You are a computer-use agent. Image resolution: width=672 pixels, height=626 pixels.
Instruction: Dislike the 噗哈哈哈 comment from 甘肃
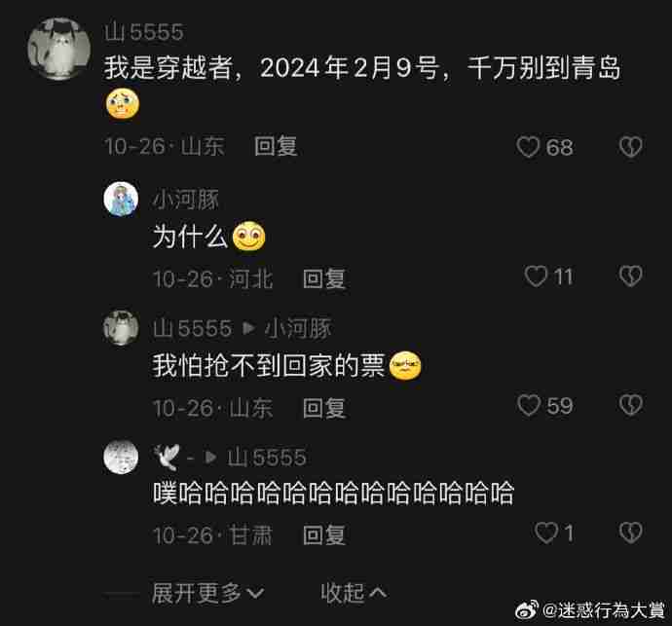(x=630, y=533)
